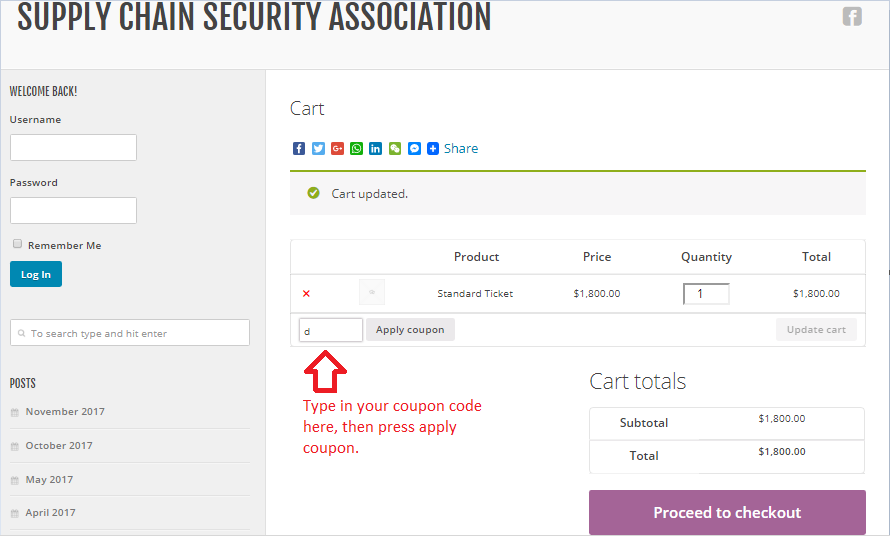Share cart via Twitter icon
This screenshot has width=890, height=536.
[x=318, y=149]
